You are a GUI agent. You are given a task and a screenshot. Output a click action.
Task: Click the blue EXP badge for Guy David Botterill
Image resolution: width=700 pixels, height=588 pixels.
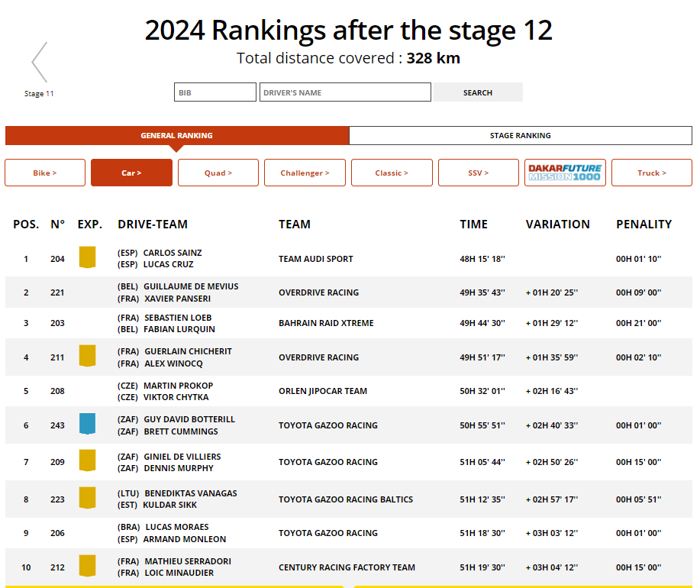[x=87, y=424]
